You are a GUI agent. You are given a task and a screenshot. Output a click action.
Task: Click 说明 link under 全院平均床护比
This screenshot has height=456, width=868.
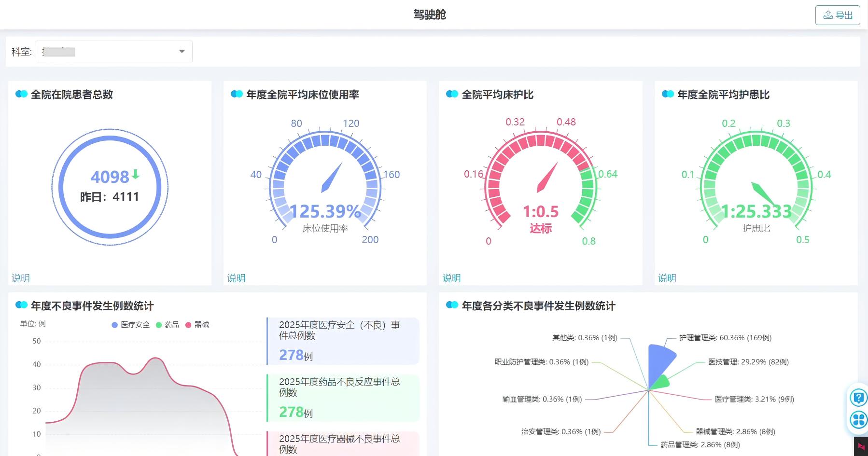(x=451, y=278)
